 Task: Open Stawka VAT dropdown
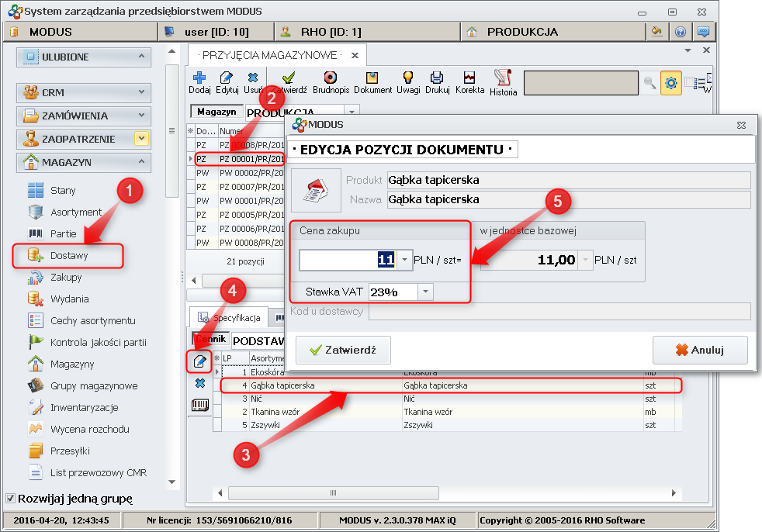[425, 292]
